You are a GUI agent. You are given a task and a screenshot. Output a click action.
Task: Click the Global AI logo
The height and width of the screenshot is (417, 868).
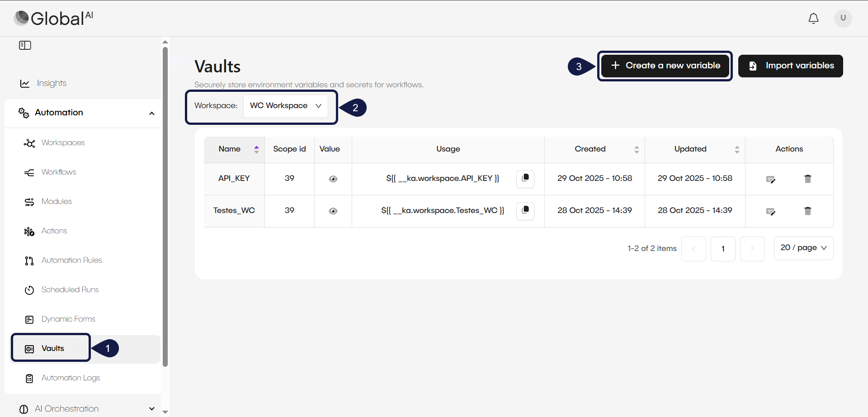click(x=52, y=18)
